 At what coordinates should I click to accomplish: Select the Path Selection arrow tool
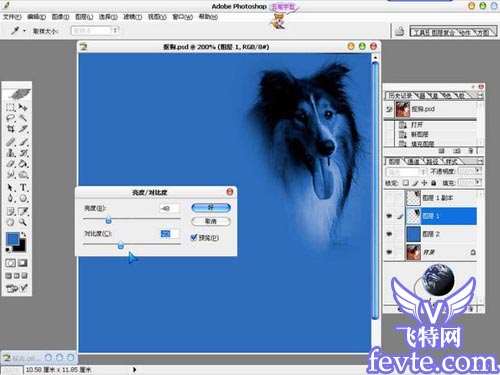[x=11, y=188]
